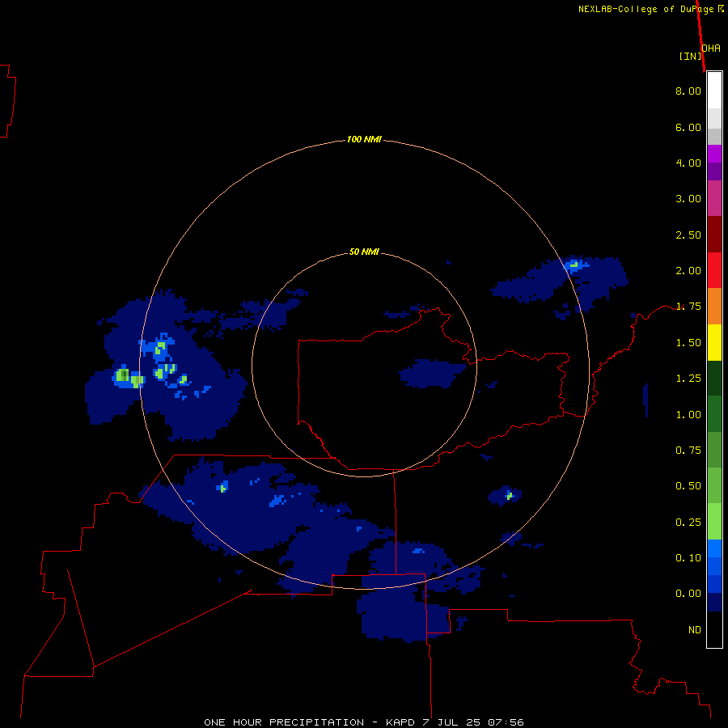Image resolution: width=728 pixels, height=728 pixels.
Task: Click the 1.25 legend value
Action: (688, 379)
